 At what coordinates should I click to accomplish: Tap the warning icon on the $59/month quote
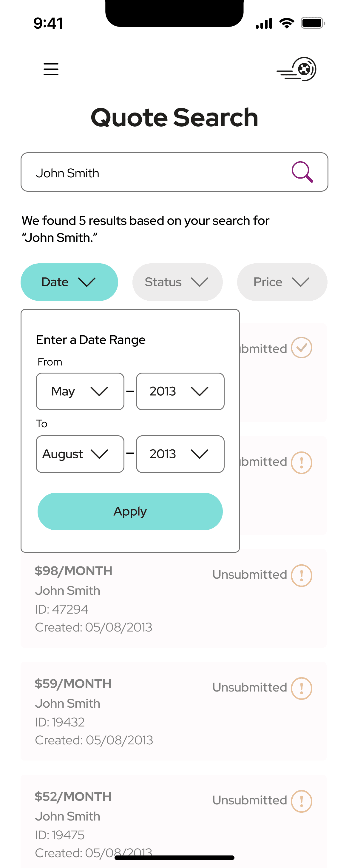pyautogui.click(x=301, y=688)
